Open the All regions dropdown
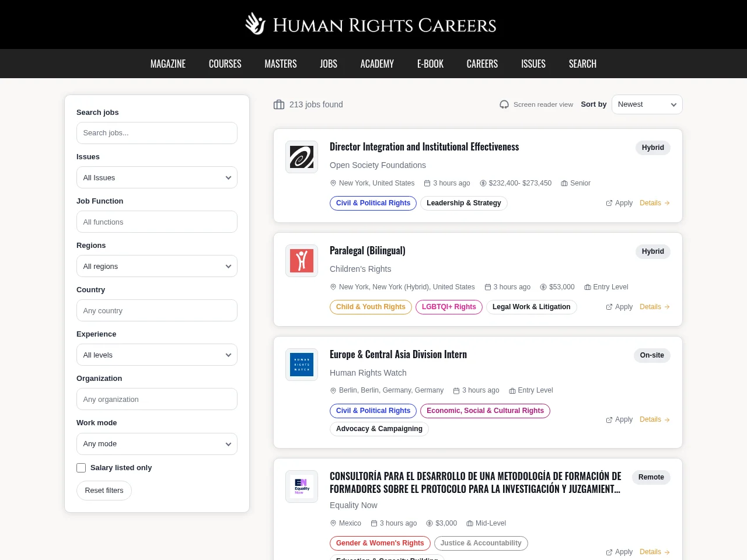This screenshot has height=560, width=747. [157, 266]
